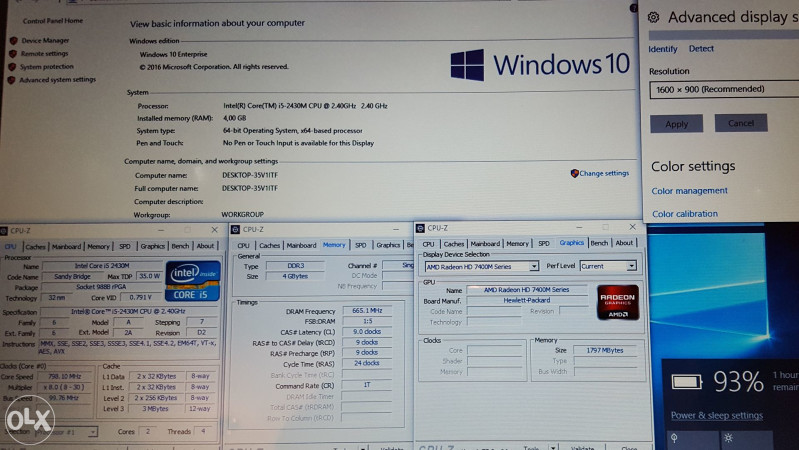
Task: Open Color management link
Action: pos(689,191)
